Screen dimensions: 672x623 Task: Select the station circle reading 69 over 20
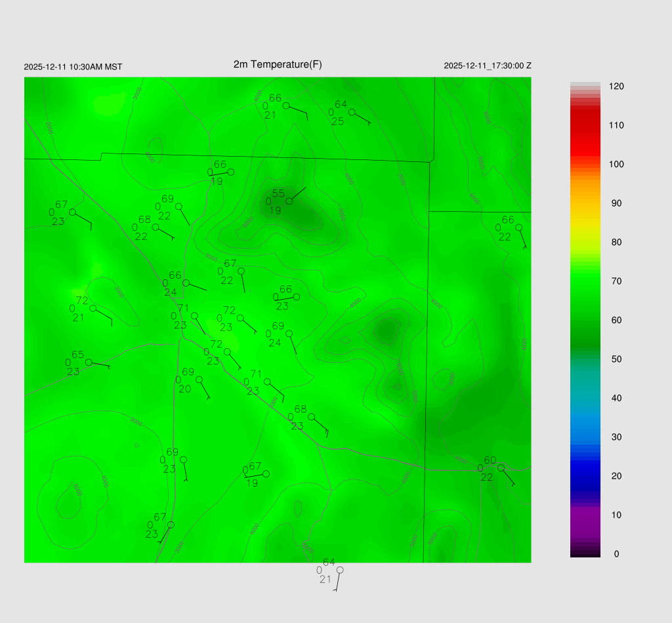199,380
